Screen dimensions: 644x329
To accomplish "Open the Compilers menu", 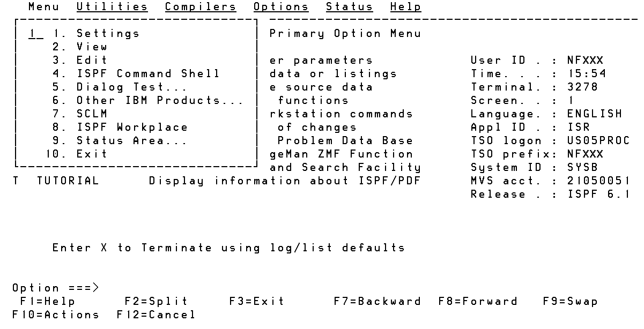I will click(200, 6).
